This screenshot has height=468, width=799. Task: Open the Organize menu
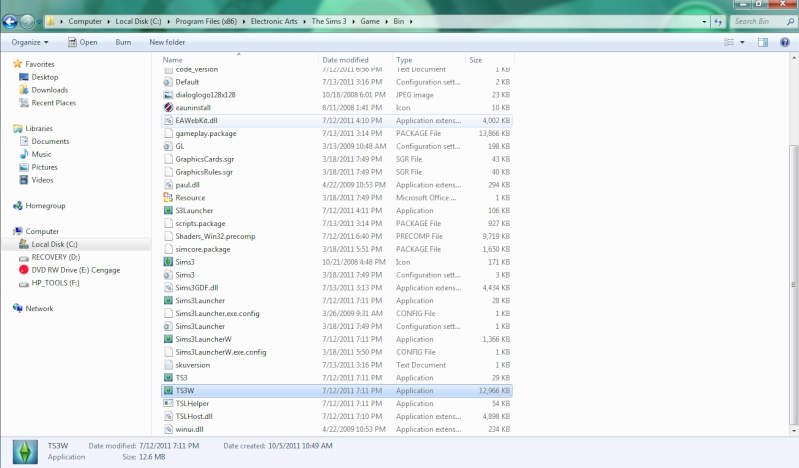[30, 42]
